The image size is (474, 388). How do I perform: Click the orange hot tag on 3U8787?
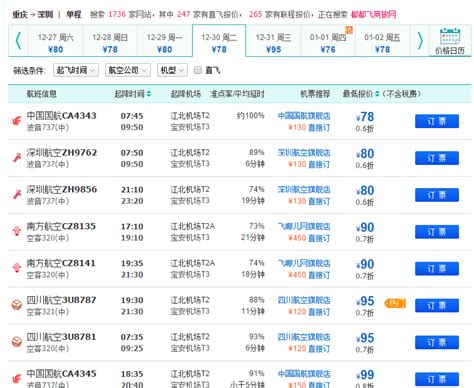click(395, 303)
